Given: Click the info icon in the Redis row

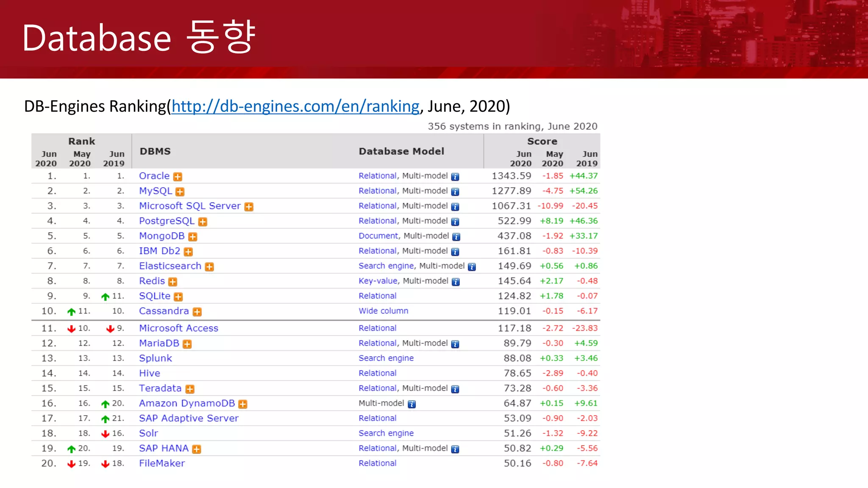Looking at the screenshot, I should pyautogui.click(x=456, y=282).
